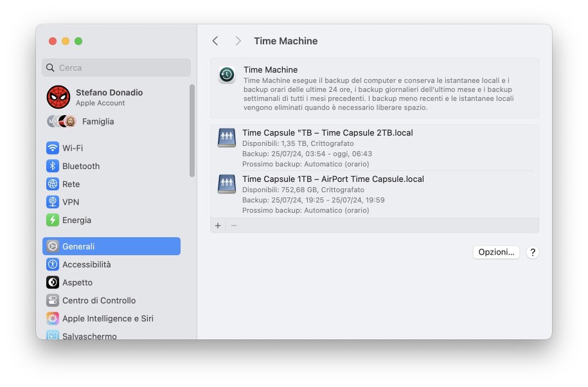Open Salvaschermo settings pane
This screenshot has height=387, width=588.
(111, 335)
